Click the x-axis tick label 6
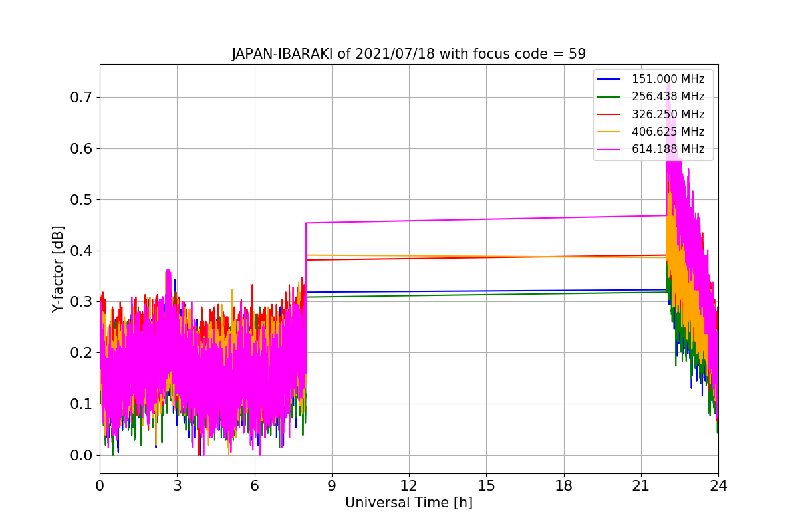Viewport: 798px width, 532px height. 254,485
